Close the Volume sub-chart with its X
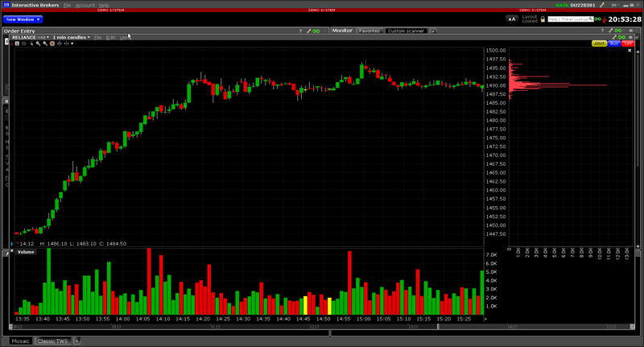The width and height of the screenshot is (644, 347). pyautogui.click(x=11, y=251)
